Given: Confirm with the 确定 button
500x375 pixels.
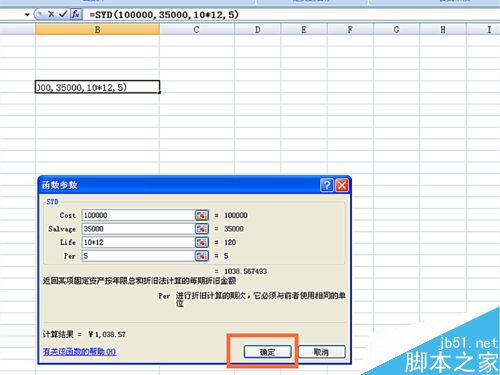Looking at the screenshot, I should [267, 352].
